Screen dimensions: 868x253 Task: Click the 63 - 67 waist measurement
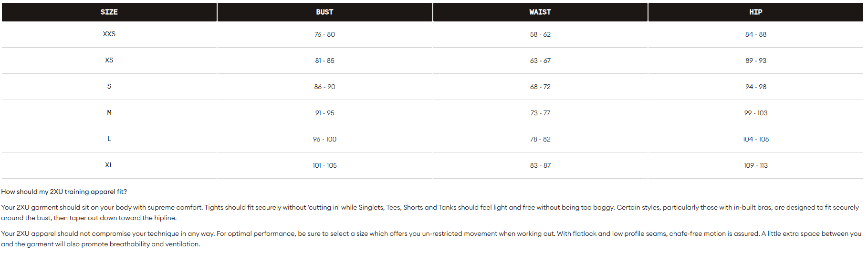point(540,61)
